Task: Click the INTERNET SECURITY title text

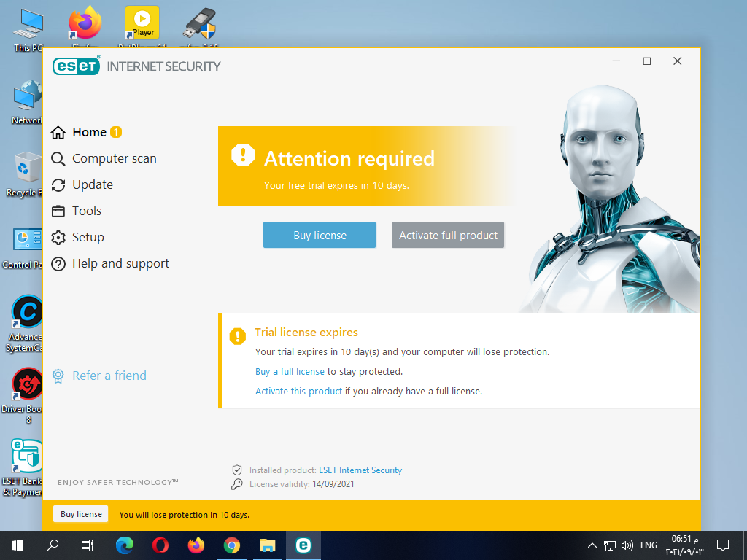Action: (x=163, y=66)
